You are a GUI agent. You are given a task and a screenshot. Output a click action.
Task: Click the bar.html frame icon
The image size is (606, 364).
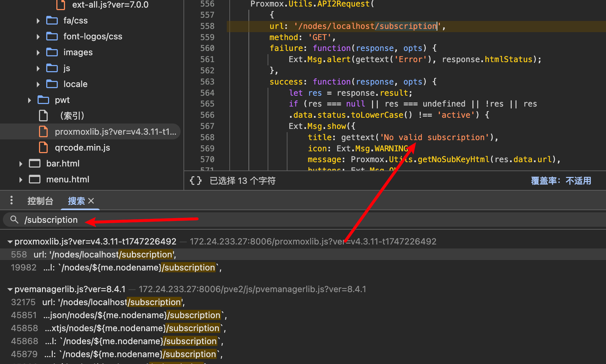coord(35,164)
